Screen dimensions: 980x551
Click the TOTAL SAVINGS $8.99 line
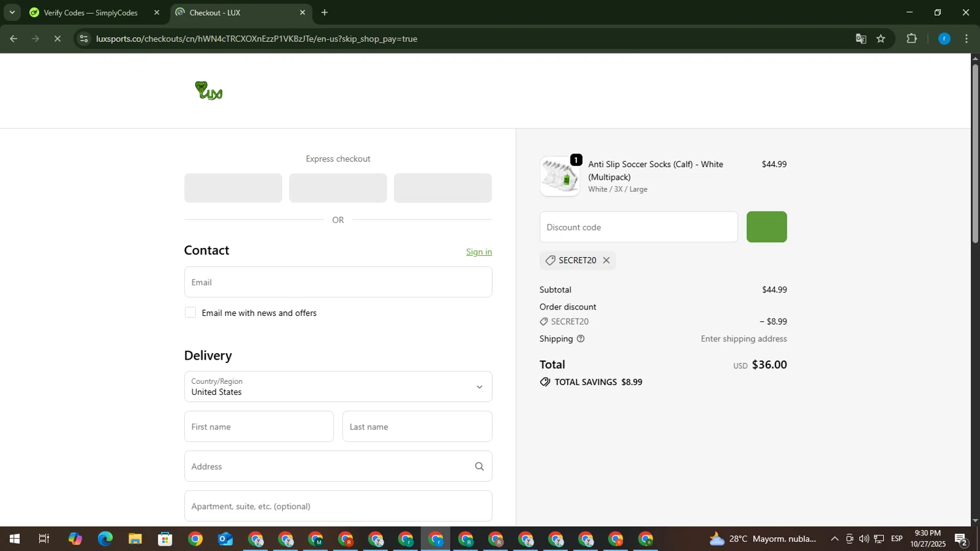591,382
